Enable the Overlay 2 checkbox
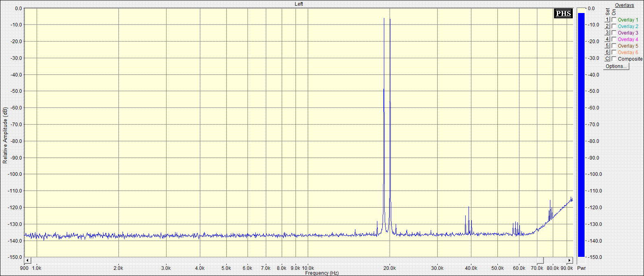 (614, 26)
